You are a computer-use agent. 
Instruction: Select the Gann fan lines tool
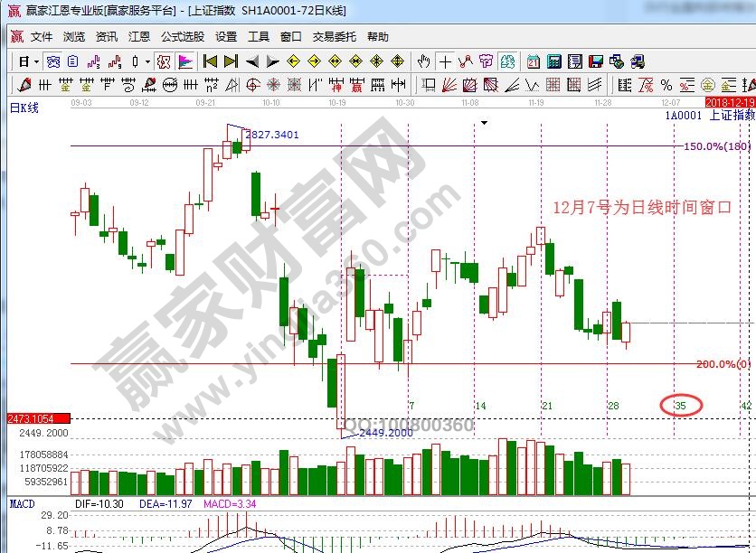pyautogui.click(x=449, y=85)
